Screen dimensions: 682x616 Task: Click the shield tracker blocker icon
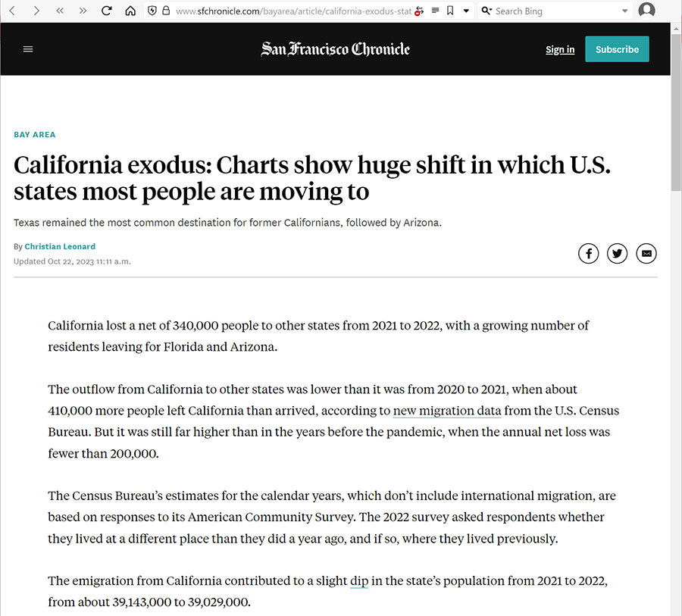tap(152, 11)
